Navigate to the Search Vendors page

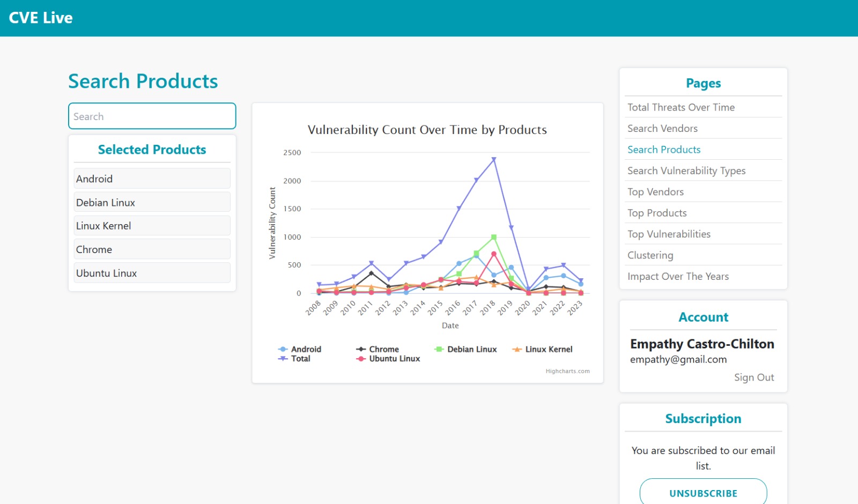pos(662,128)
